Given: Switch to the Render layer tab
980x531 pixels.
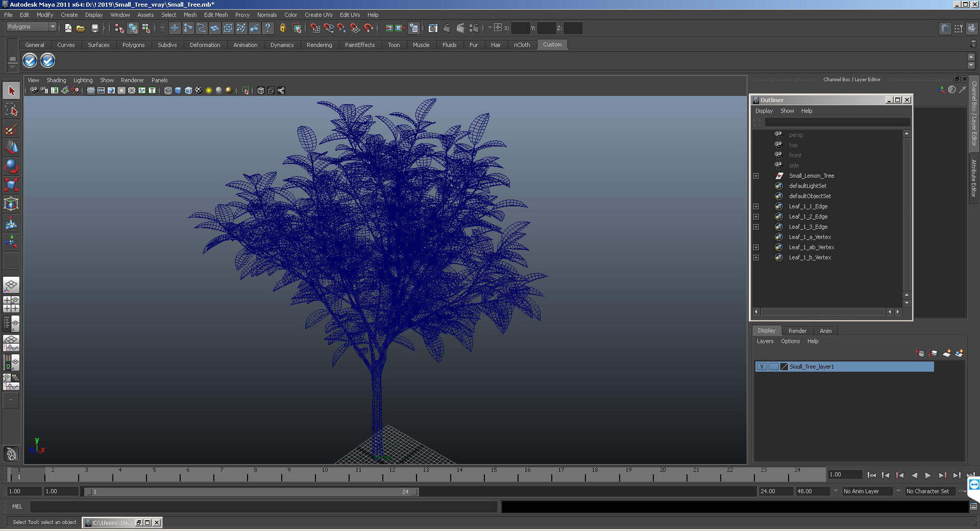Looking at the screenshot, I should pos(797,331).
